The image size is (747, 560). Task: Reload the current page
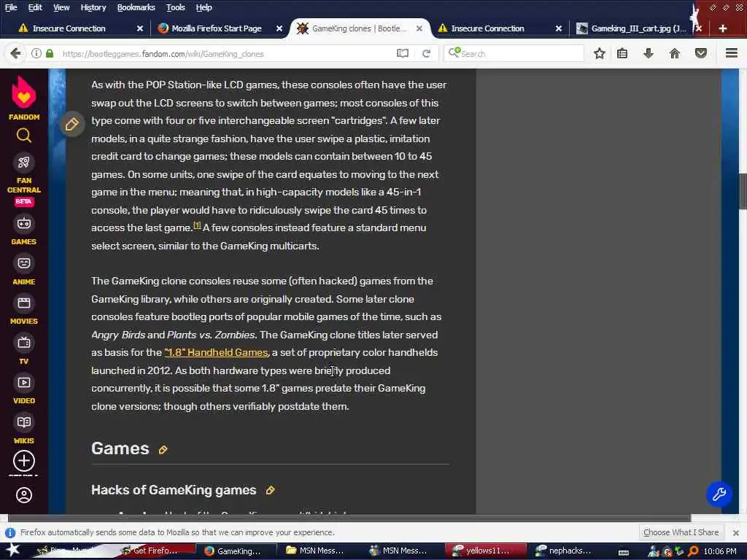click(x=426, y=53)
